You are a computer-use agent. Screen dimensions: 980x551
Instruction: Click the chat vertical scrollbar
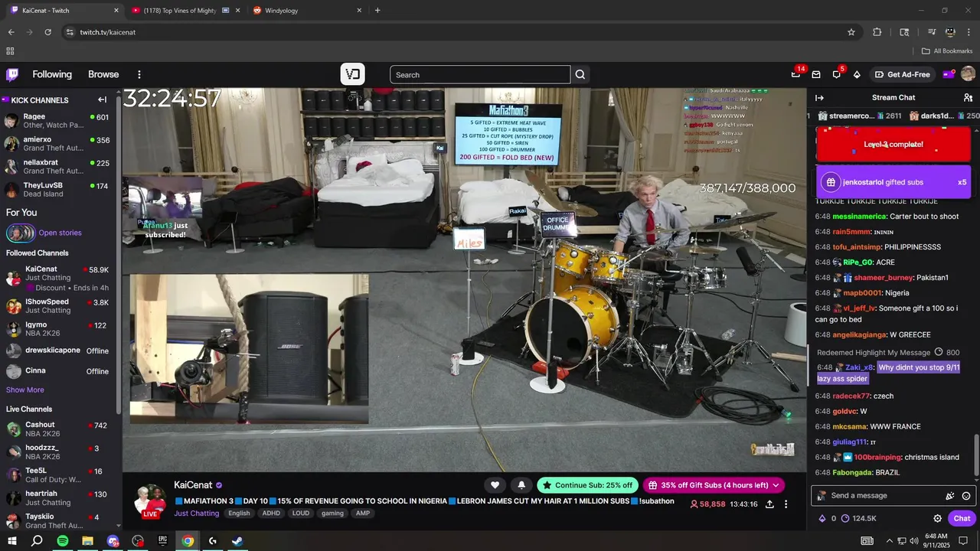pos(976,455)
